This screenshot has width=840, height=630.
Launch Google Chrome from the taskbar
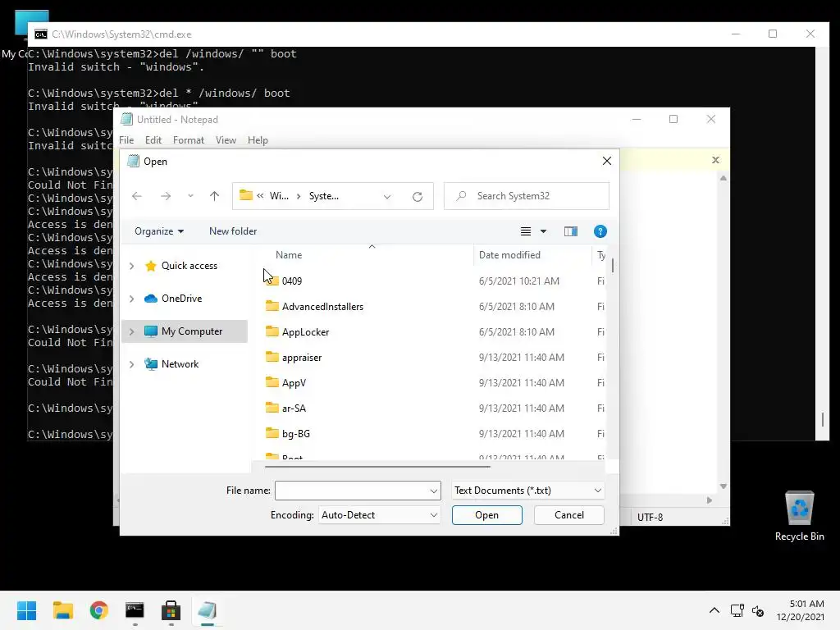click(98, 610)
